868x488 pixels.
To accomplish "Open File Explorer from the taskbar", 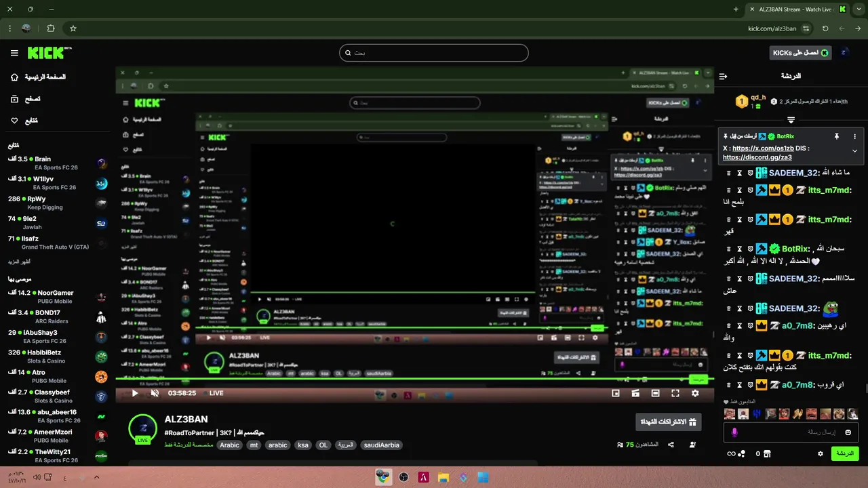I will tap(443, 477).
